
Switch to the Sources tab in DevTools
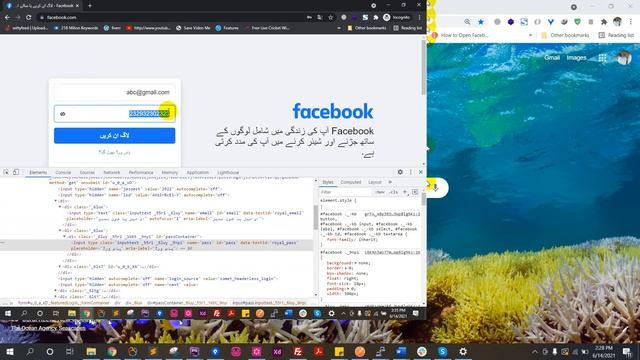87,173
